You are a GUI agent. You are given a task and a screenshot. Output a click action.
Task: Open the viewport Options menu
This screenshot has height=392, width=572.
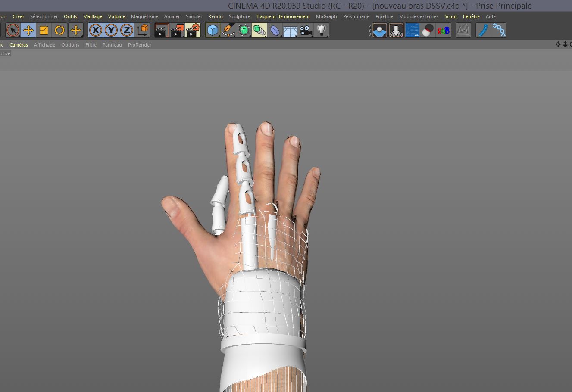pos(70,45)
